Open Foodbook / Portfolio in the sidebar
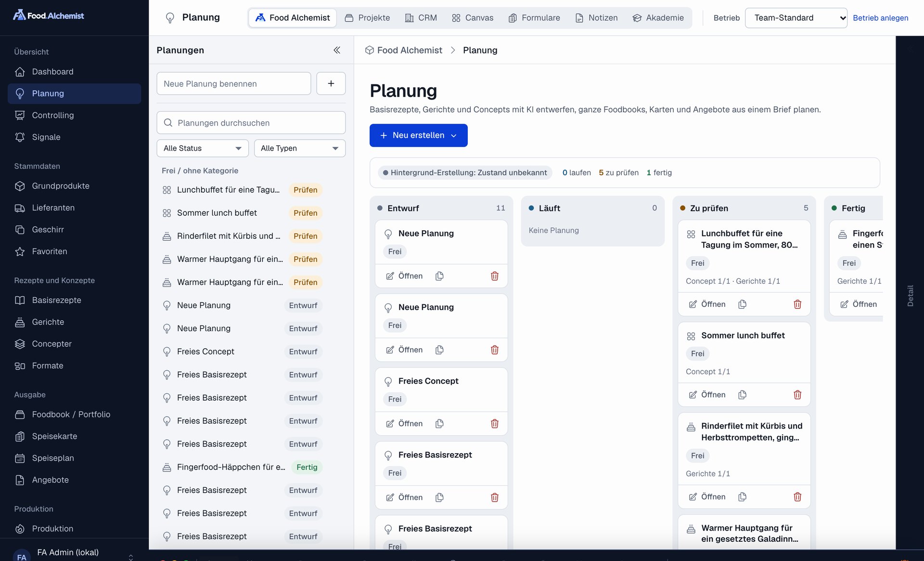 pos(74,415)
